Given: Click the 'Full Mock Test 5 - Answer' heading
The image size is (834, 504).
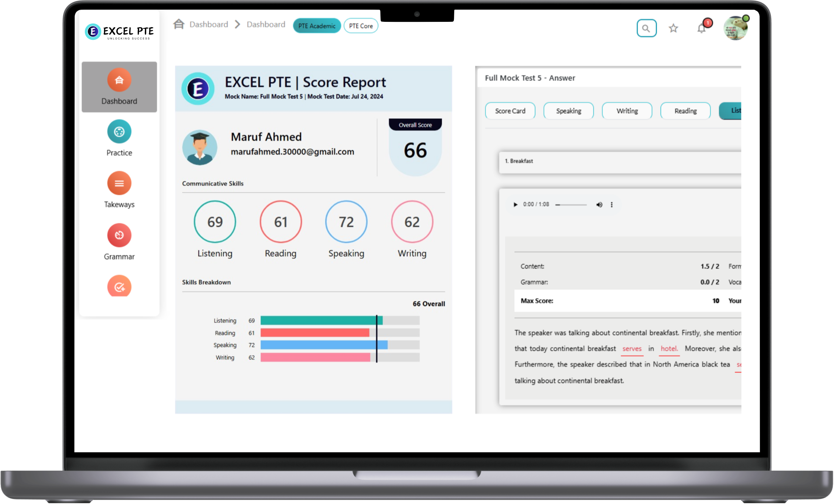Looking at the screenshot, I should click(530, 78).
